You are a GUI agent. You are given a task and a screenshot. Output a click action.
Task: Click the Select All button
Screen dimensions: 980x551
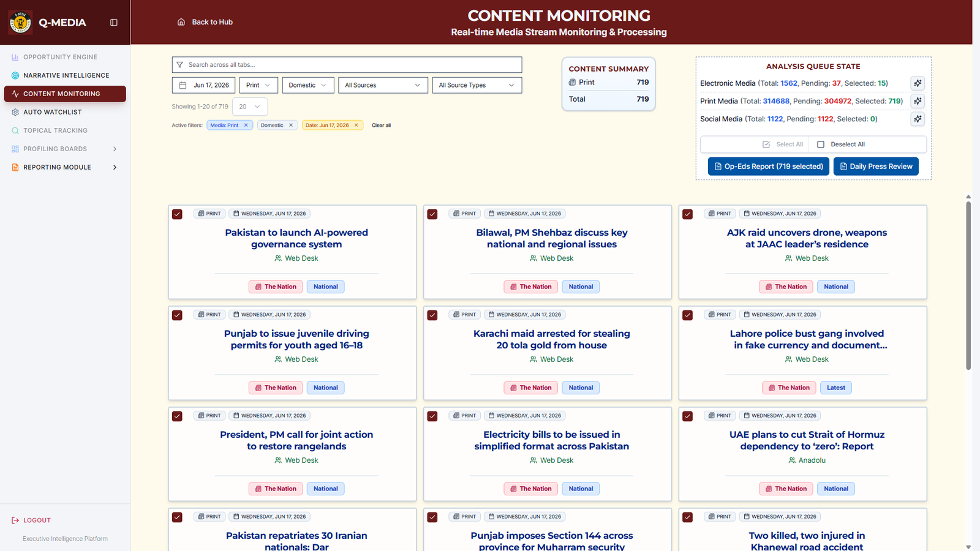tap(783, 144)
